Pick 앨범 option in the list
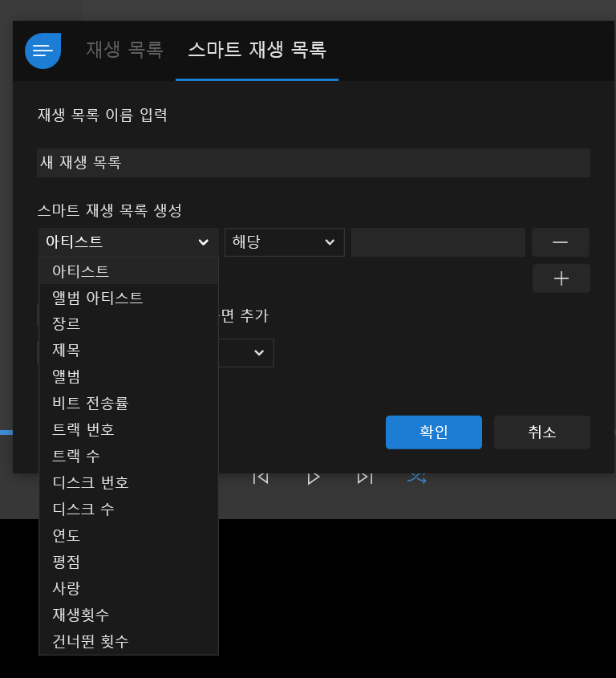This screenshot has height=678, width=616. click(x=128, y=376)
